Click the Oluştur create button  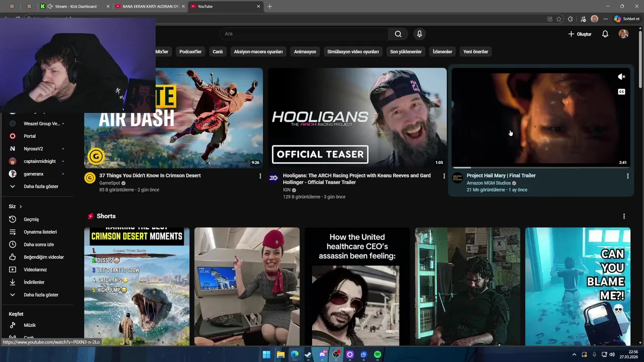[x=580, y=34]
